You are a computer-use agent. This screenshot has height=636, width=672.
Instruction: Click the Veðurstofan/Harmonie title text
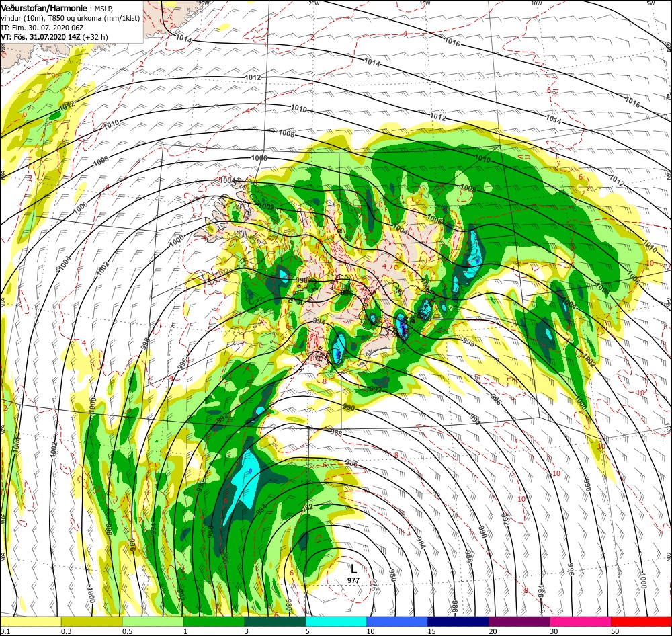pos(44,8)
